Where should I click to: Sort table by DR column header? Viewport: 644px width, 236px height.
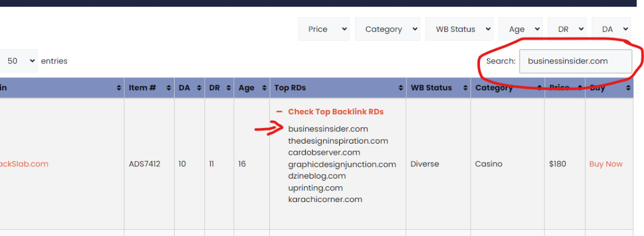pos(219,87)
